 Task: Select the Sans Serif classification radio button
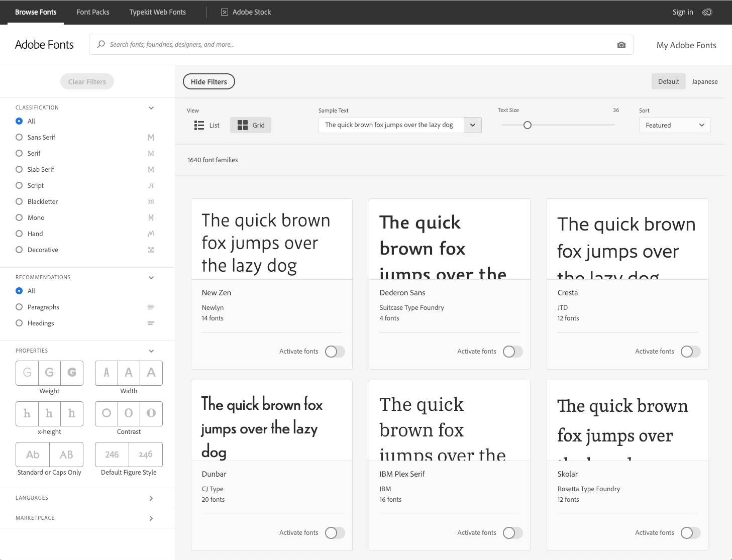tap(19, 137)
